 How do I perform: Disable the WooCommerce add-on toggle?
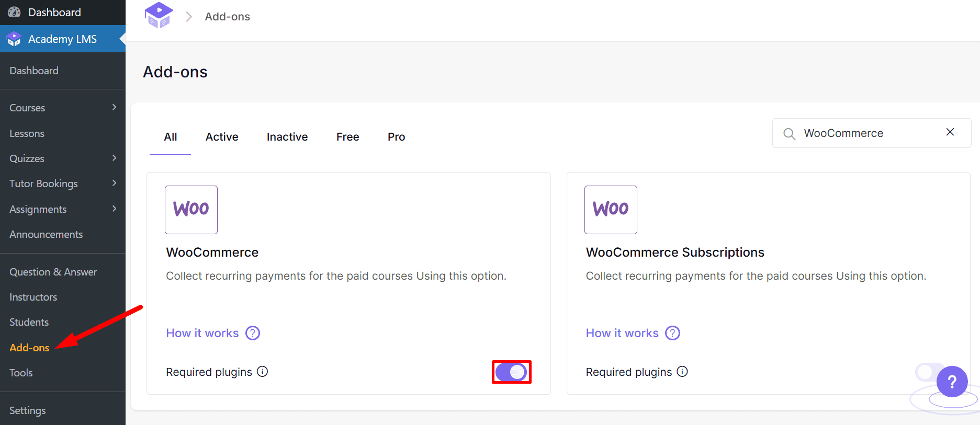point(511,372)
